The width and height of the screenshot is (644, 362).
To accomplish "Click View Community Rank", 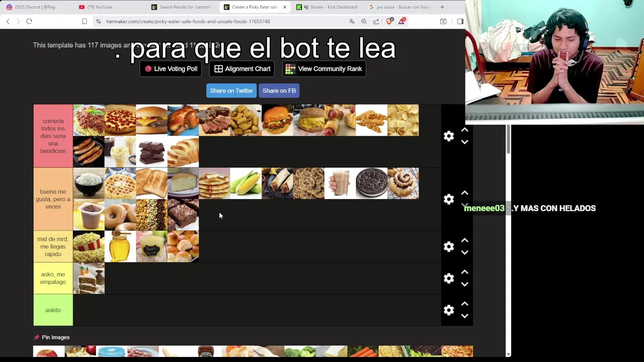I will [324, 69].
